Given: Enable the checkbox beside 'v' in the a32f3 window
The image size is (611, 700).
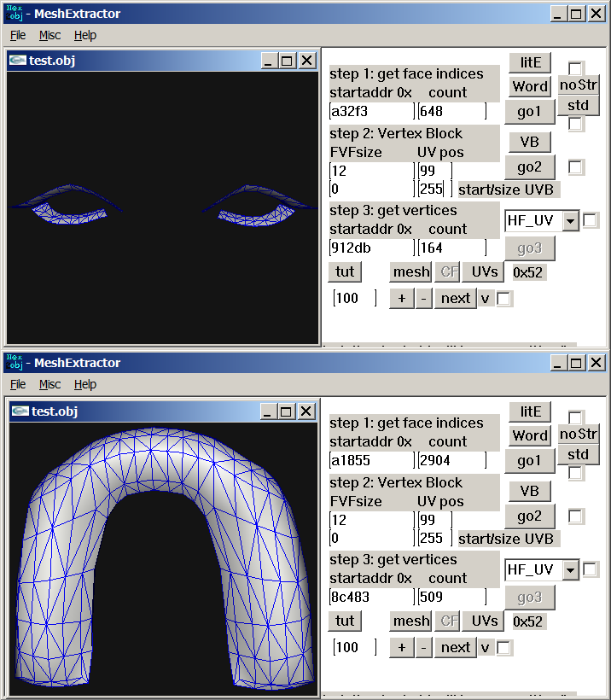Looking at the screenshot, I should pos(504,299).
